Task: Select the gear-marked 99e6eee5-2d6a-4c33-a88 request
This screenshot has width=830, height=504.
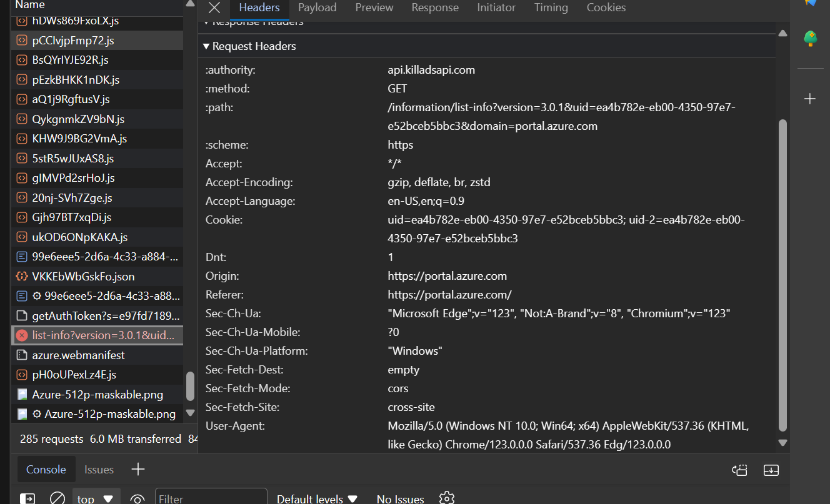Action: pos(97,296)
